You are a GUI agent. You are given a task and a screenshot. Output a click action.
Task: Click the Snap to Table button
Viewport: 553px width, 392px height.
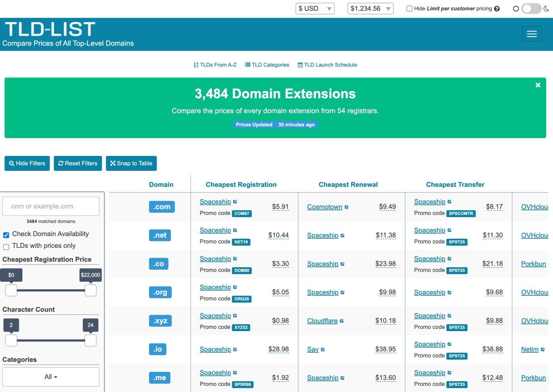click(x=131, y=163)
